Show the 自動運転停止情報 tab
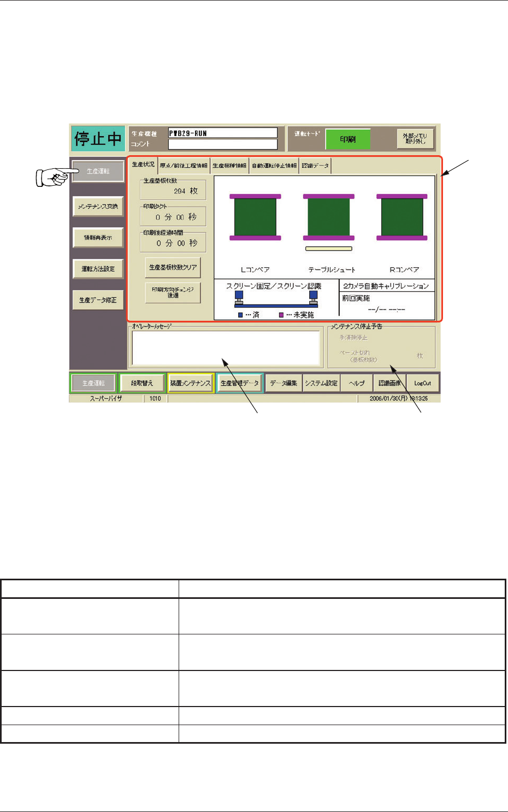The image size is (508, 812). point(274,166)
